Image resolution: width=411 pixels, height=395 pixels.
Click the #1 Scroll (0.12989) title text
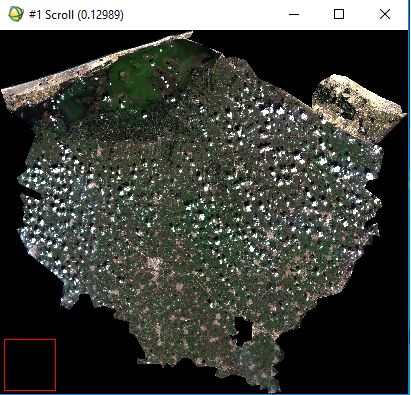point(76,15)
